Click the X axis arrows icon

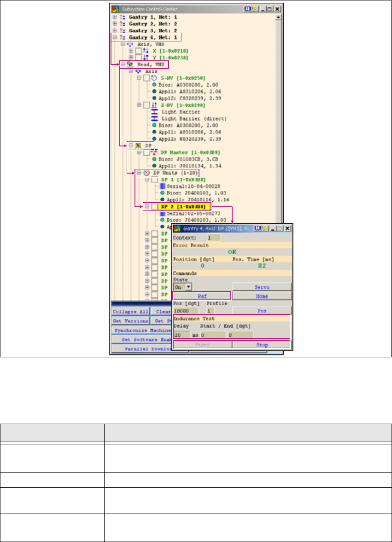tap(146, 51)
